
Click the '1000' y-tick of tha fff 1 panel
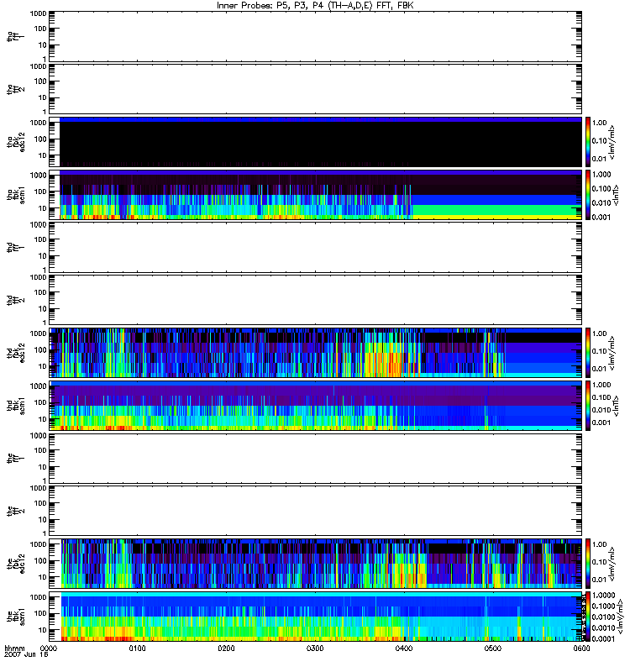tap(38, 13)
